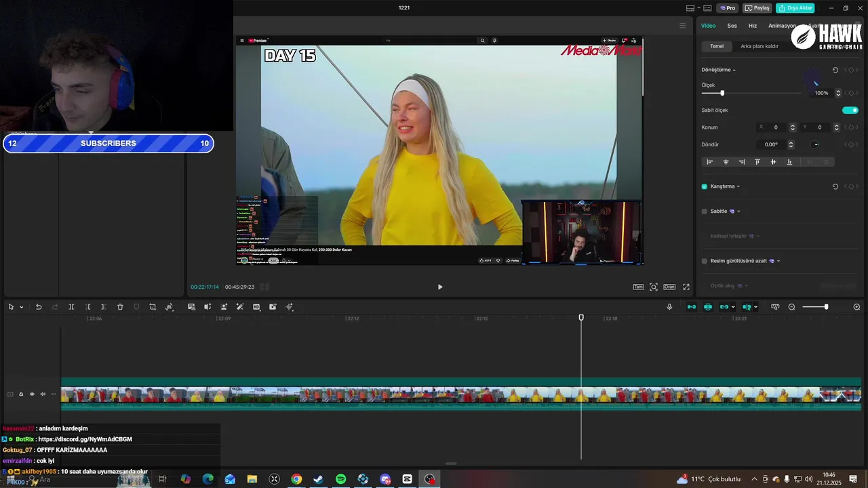Viewport: 868px width, 488px height.
Task: Switch to the Animasyon tab
Action: [782, 26]
